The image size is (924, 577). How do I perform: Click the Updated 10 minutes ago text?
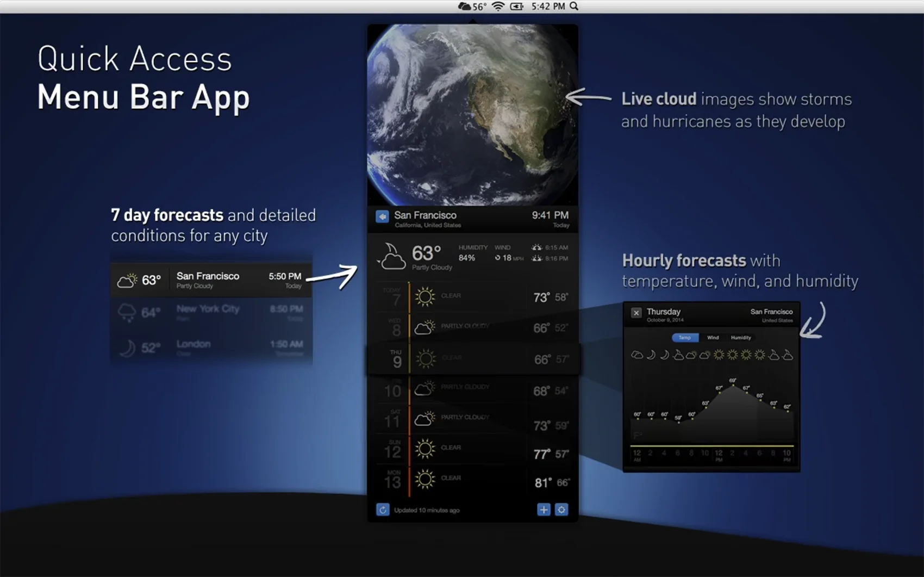coord(427,510)
